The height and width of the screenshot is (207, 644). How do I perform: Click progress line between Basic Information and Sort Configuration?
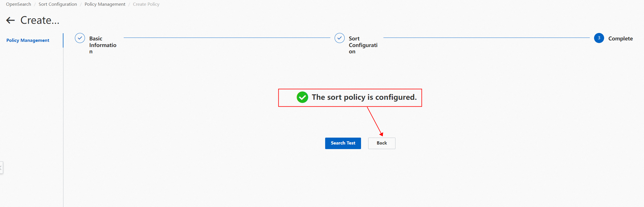point(227,38)
